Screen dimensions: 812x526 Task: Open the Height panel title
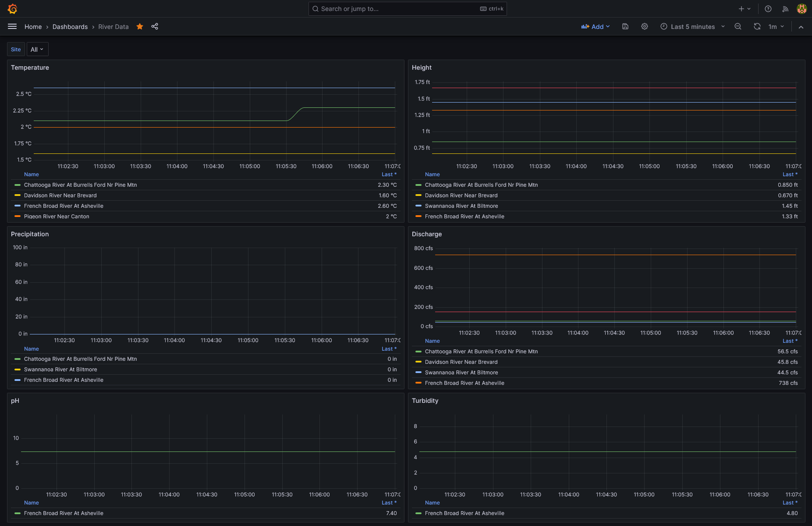tap(422, 68)
